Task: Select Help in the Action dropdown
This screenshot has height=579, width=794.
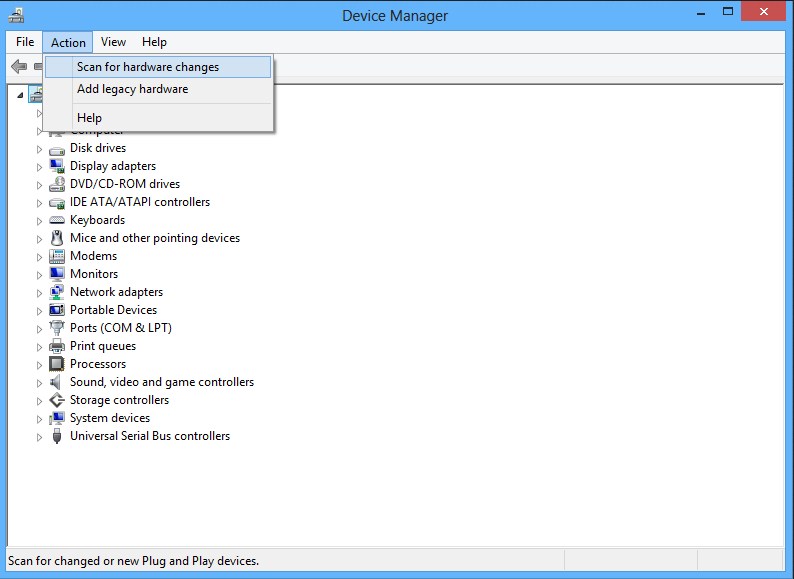Action: click(158, 118)
